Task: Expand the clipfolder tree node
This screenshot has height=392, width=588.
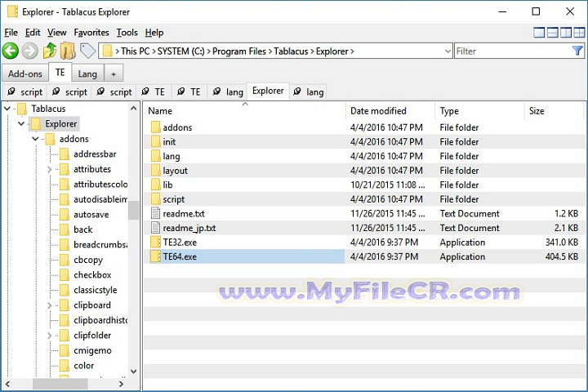Action: (x=50, y=336)
